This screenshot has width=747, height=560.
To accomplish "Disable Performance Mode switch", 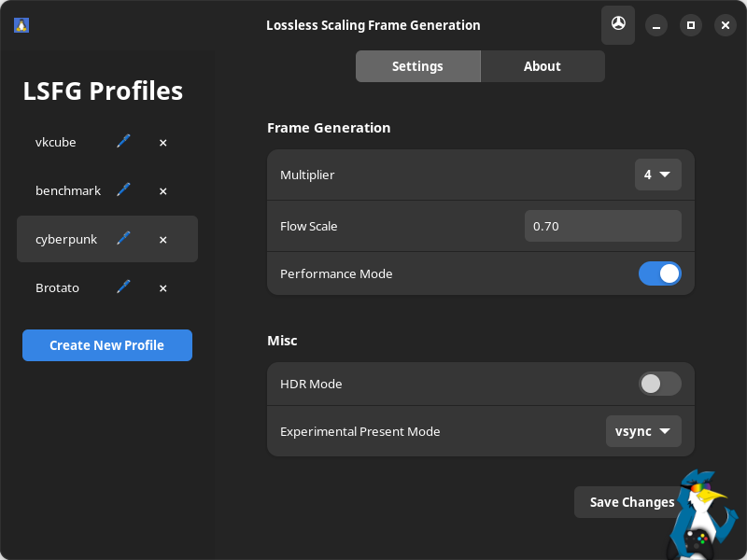I will point(660,273).
